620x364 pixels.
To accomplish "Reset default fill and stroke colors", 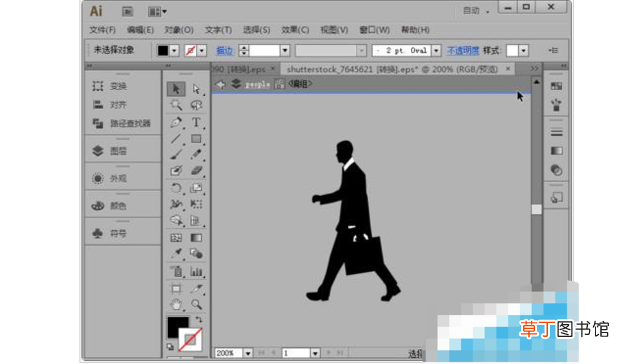I will pos(170,347).
